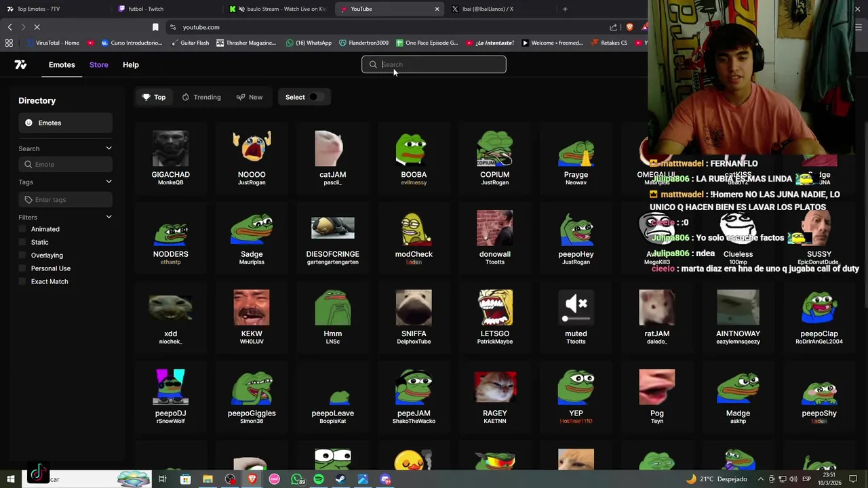Open the Flandertron3000 bookmark
This screenshot has width=868, height=488.
pyautogui.click(x=363, y=43)
